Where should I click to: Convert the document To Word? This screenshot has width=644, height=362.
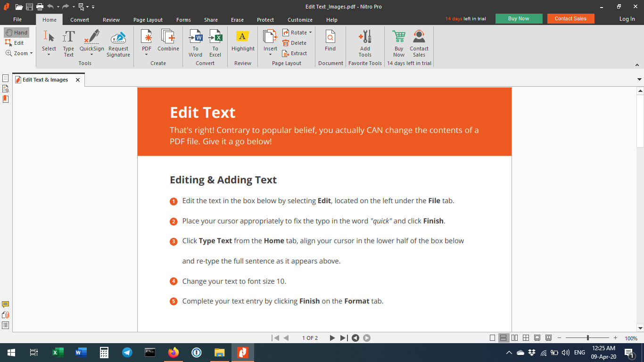pos(195,42)
